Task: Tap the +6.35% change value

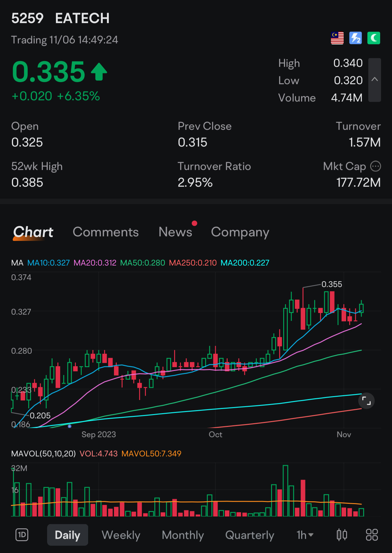Action: [x=78, y=96]
